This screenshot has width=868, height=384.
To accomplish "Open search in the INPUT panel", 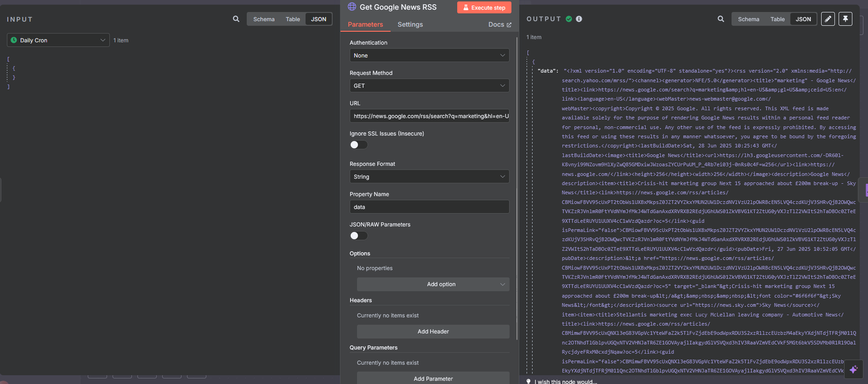I will pos(236,19).
